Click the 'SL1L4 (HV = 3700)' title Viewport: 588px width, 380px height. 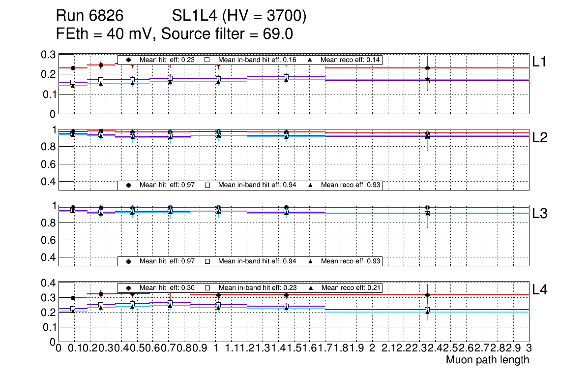(239, 16)
